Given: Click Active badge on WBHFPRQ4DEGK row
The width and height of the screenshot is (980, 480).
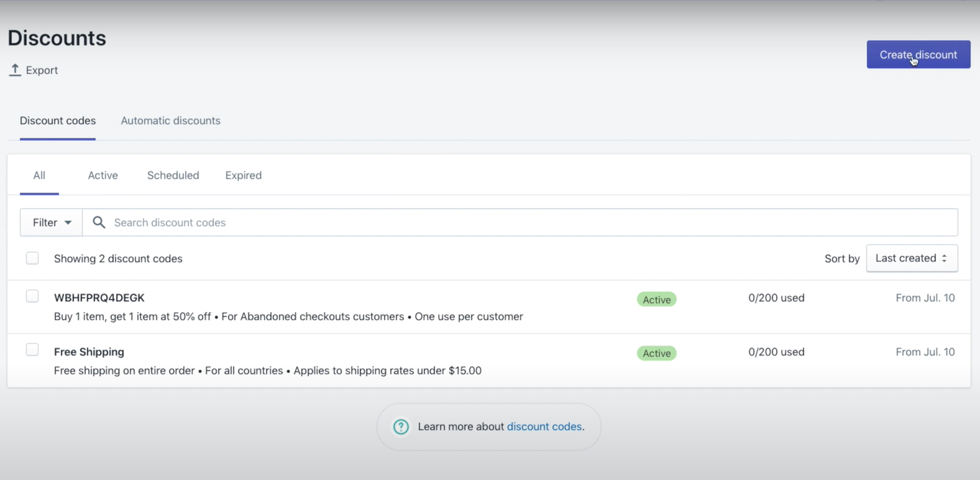Looking at the screenshot, I should click(x=657, y=300).
